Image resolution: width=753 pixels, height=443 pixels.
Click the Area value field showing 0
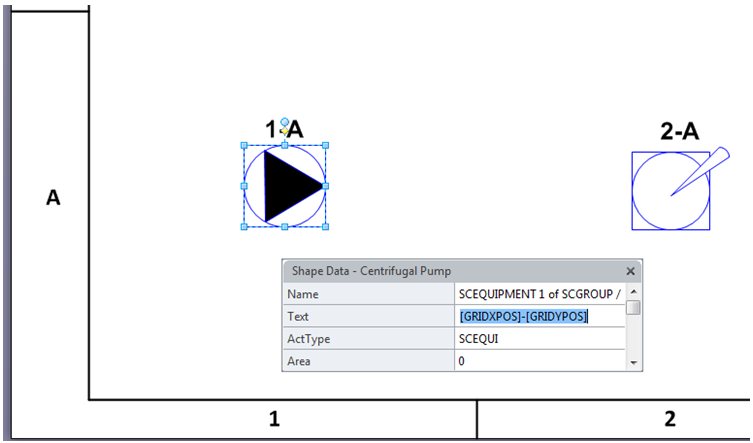click(x=540, y=361)
